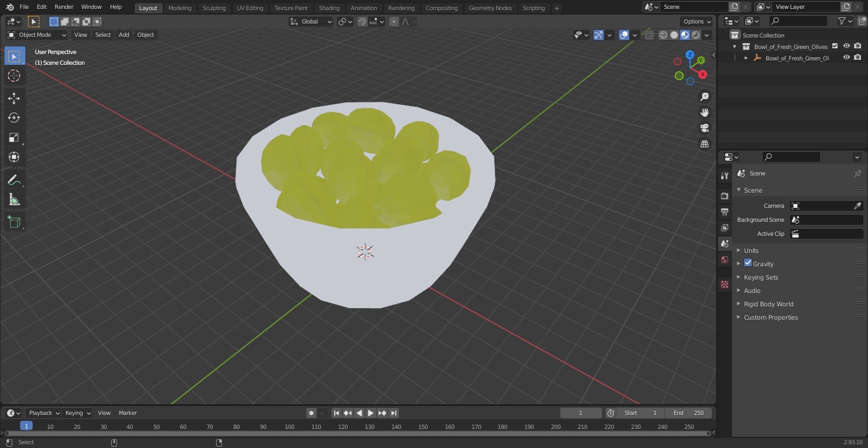Open the Render menu
This screenshot has height=448, width=868.
pos(64,7)
